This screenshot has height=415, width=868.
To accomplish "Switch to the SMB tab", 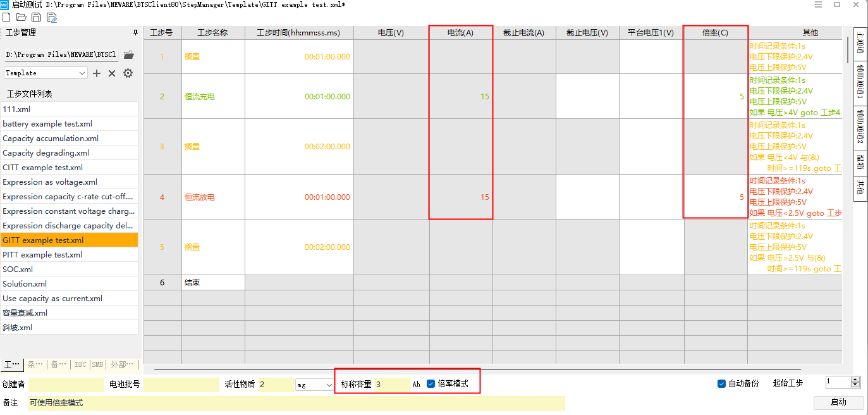I will coord(97,364).
